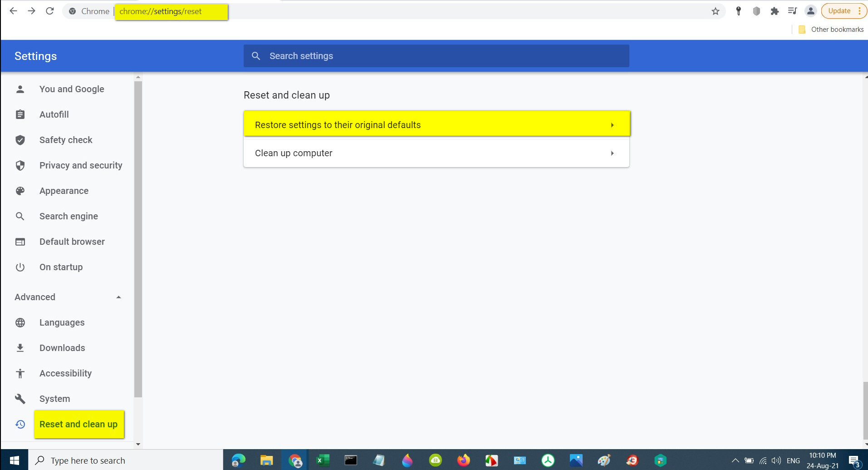The image size is (868, 470).
Task: Open the Clean up computer row
Action: click(x=436, y=153)
